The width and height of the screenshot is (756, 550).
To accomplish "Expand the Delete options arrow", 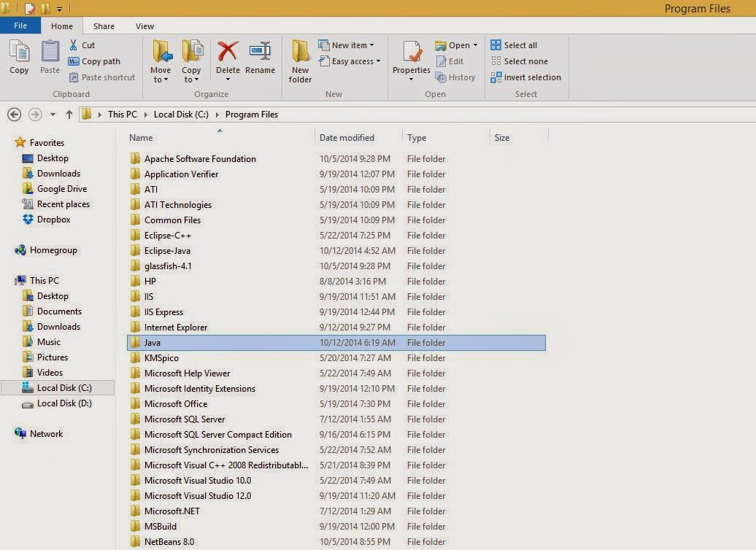I will coord(228,80).
